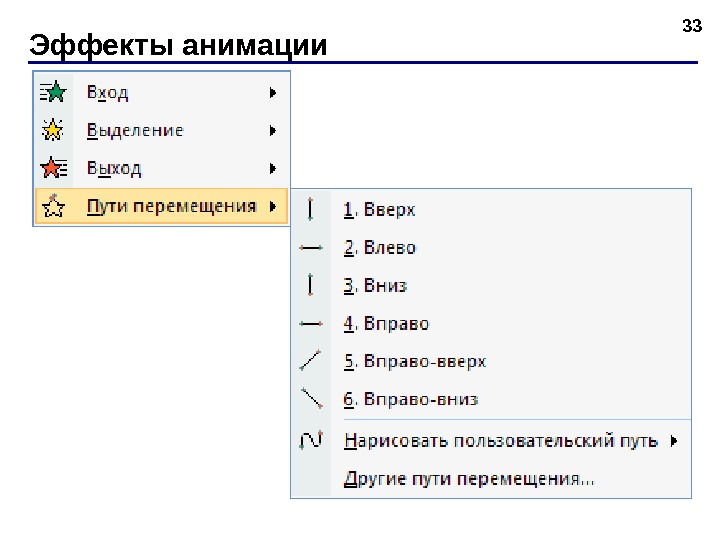Click the left-arrow icon beside Влево

311,247
